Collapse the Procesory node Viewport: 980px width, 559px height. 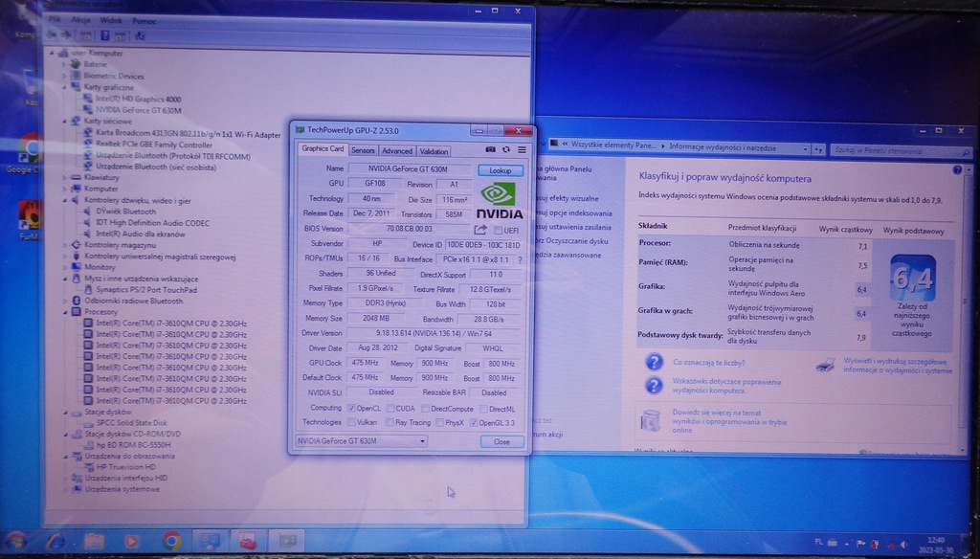click(64, 312)
